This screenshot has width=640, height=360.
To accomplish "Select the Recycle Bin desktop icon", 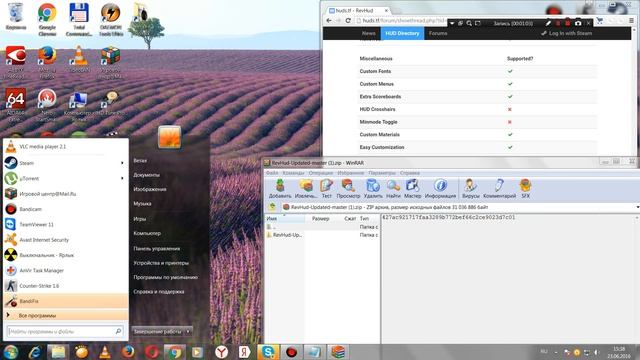I will (16, 16).
